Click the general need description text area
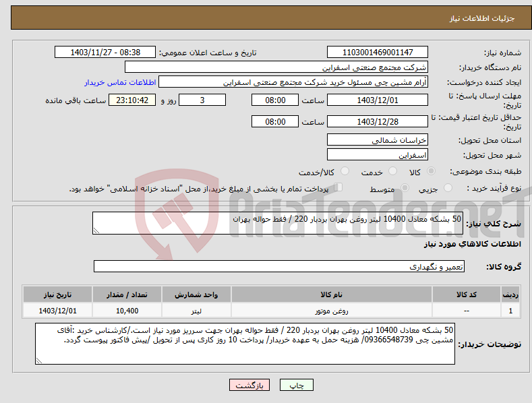The width and height of the screenshot is (532, 403). [x=278, y=223]
